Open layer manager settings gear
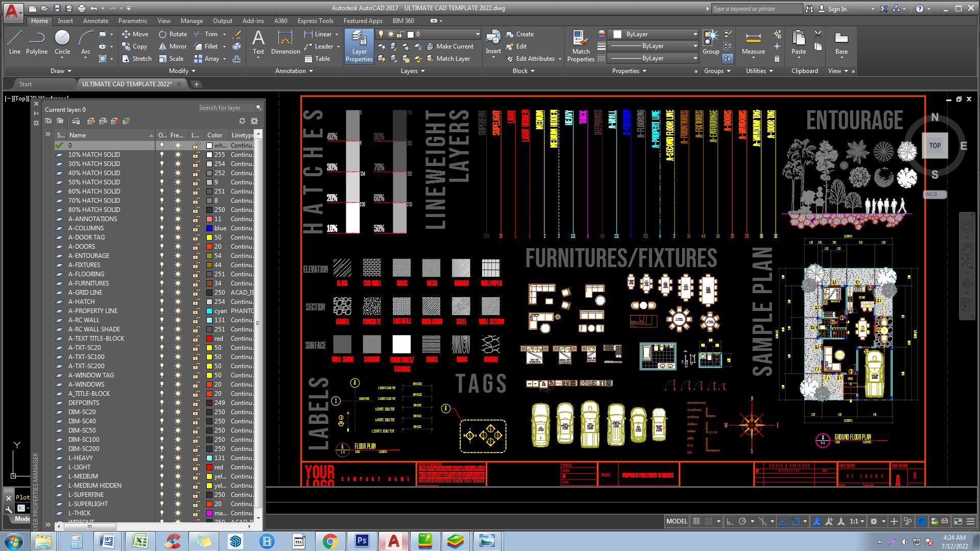The image size is (980, 551). (x=254, y=121)
